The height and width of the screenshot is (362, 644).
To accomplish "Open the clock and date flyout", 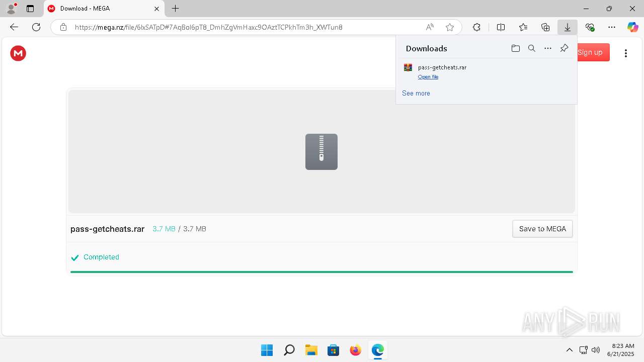I will click(621, 350).
